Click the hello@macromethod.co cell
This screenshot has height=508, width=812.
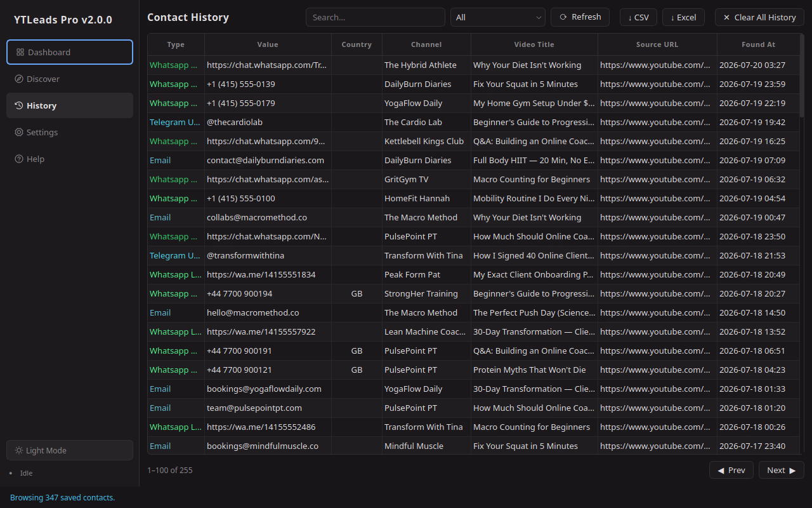[x=268, y=312]
